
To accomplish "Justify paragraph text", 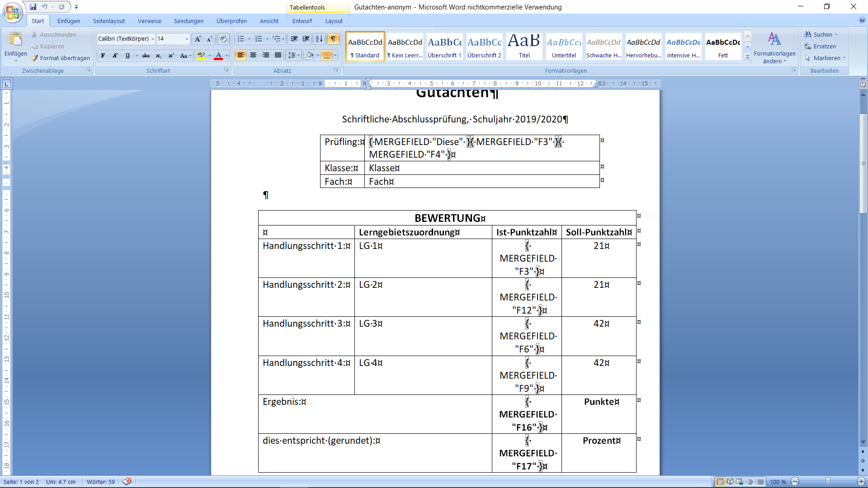I will pyautogui.click(x=278, y=55).
